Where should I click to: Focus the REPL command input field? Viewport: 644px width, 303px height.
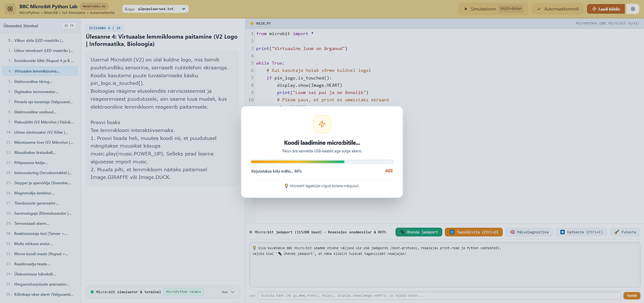click(439, 296)
